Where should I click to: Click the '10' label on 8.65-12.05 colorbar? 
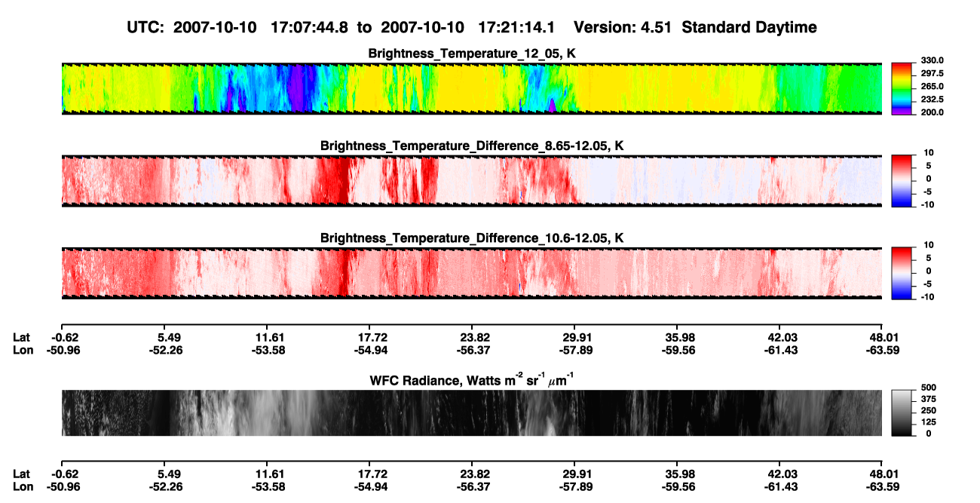click(x=929, y=152)
